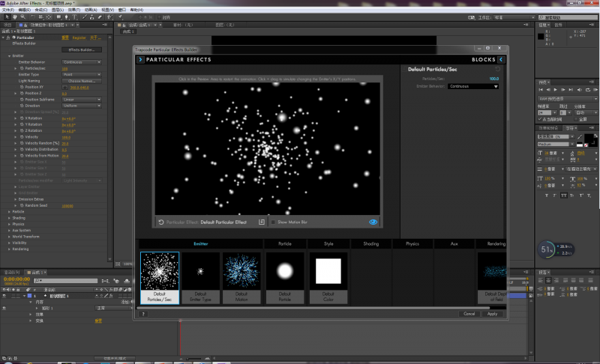
Task: Click the Apply button
Action: click(x=492, y=314)
